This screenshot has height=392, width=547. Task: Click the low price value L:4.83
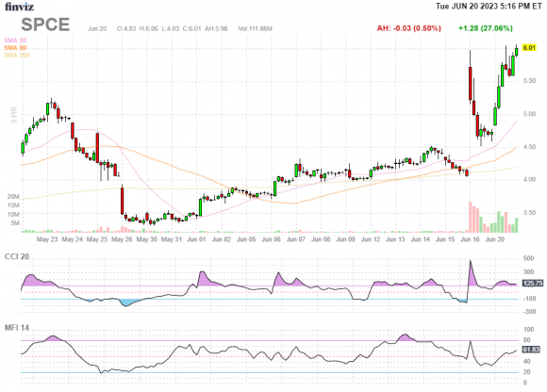tap(171, 28)
